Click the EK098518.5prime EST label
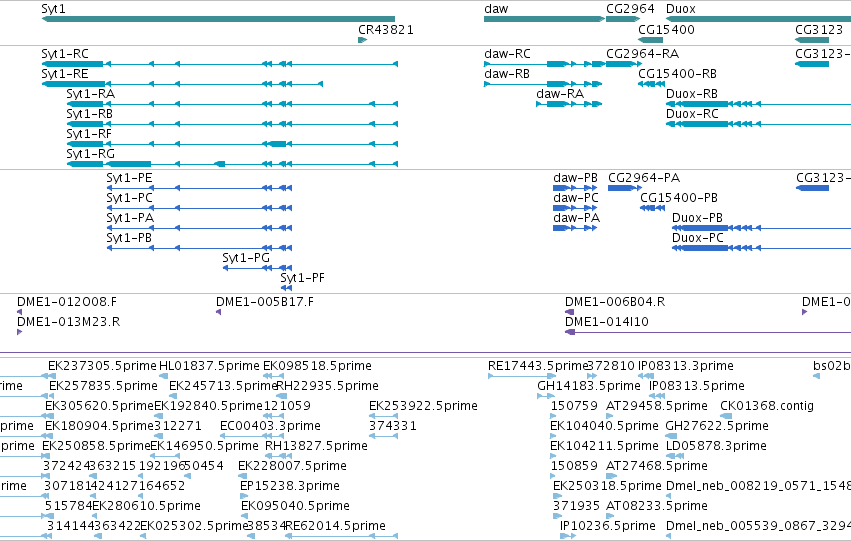851x541 pixels. [317, 366]
